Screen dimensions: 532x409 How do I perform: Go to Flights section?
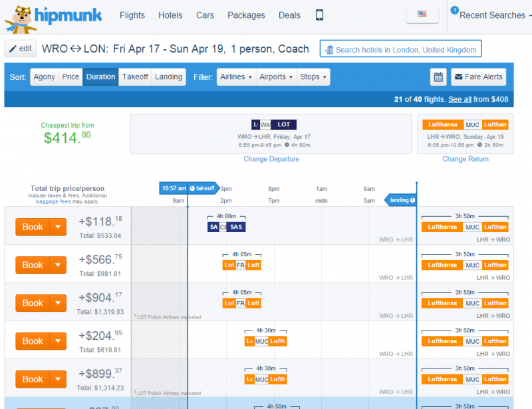tap(132, 15)
